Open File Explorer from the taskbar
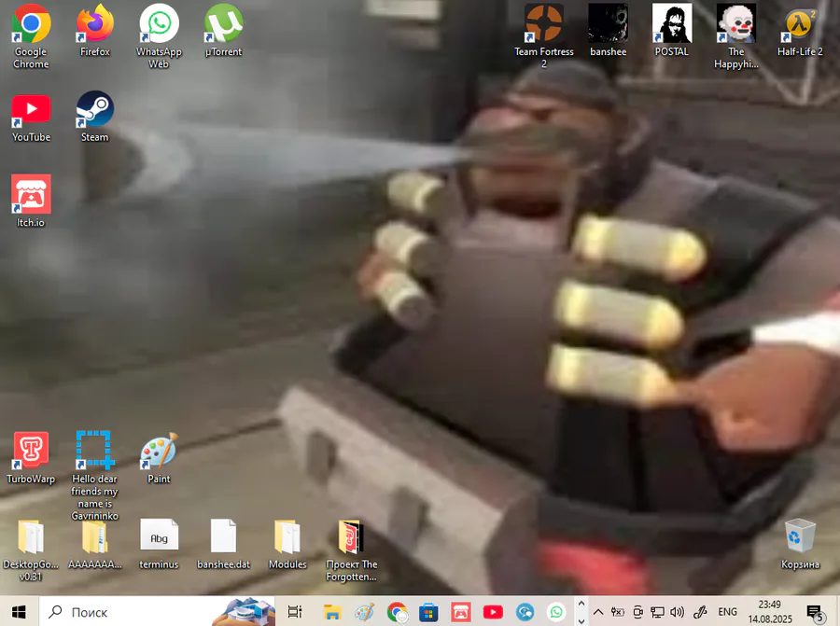Viewport: 840px width, 626px height. tap(332, 612)
